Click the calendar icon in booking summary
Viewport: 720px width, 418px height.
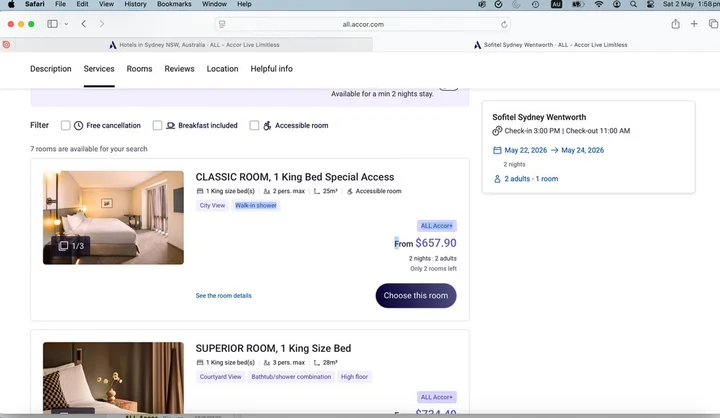[497, 150]
